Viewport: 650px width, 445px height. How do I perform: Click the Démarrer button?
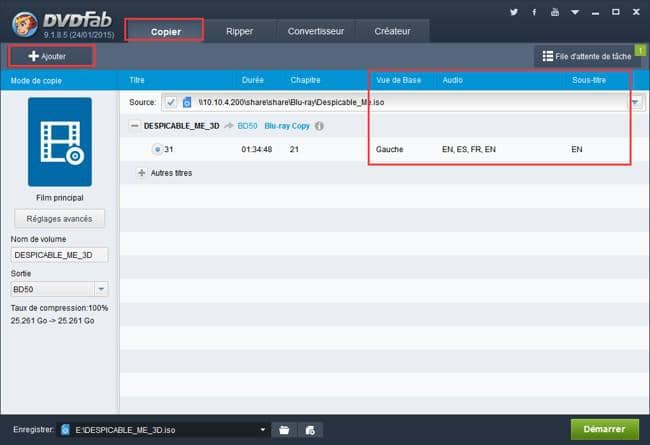604,429
